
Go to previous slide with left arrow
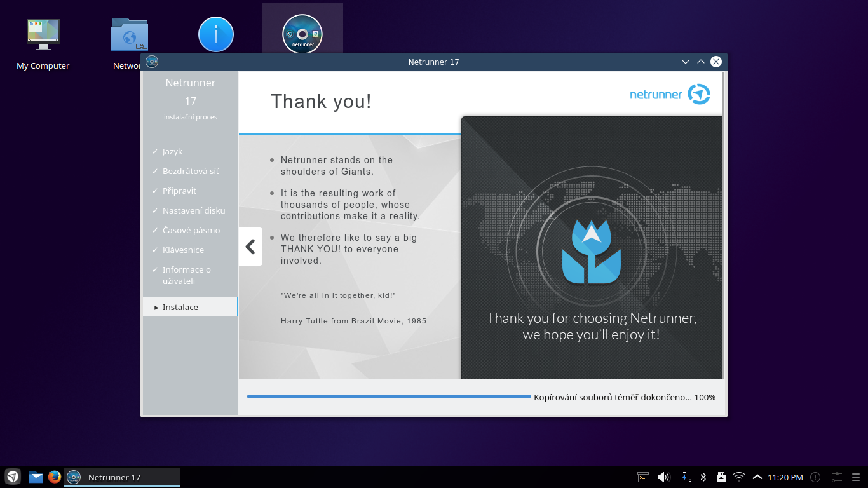pos(250,247)
